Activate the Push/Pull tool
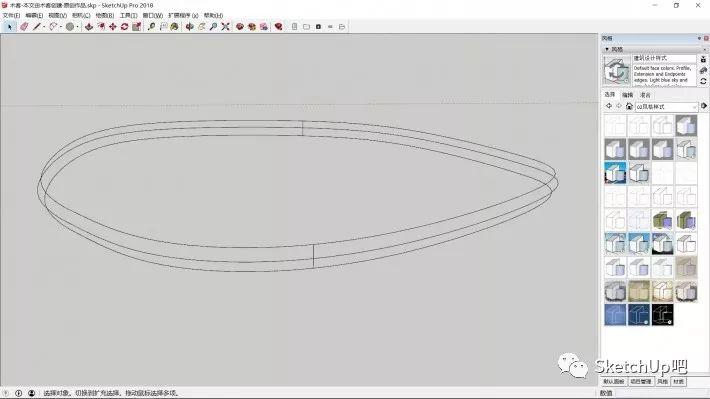 tap(89, 27)
